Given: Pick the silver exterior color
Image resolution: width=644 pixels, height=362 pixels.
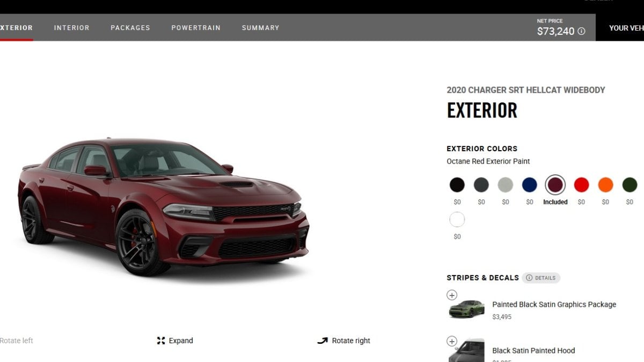Looking at the screenshot, I should point(506,185).
